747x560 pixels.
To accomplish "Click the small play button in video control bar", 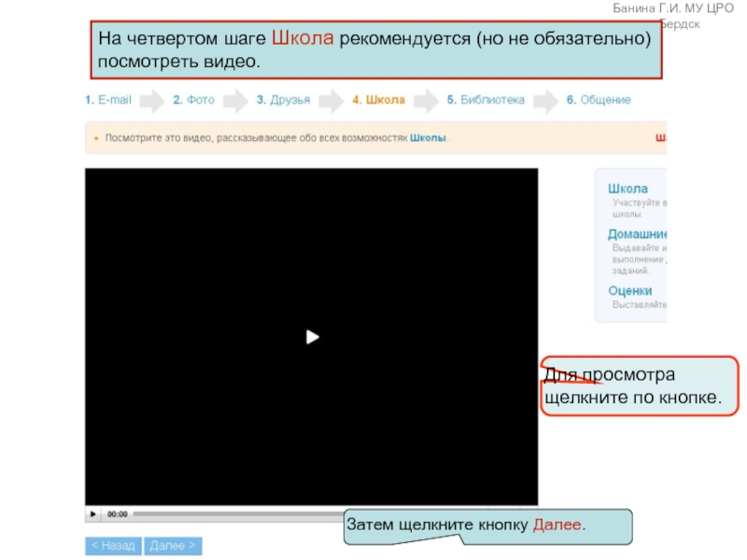I will point(92,514).
